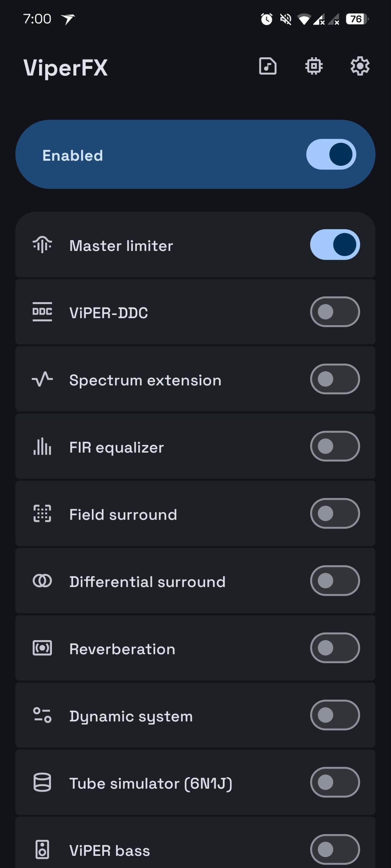Disable the Master limiter toggle
Screen dimensions: 391x868
pos(335,245)
